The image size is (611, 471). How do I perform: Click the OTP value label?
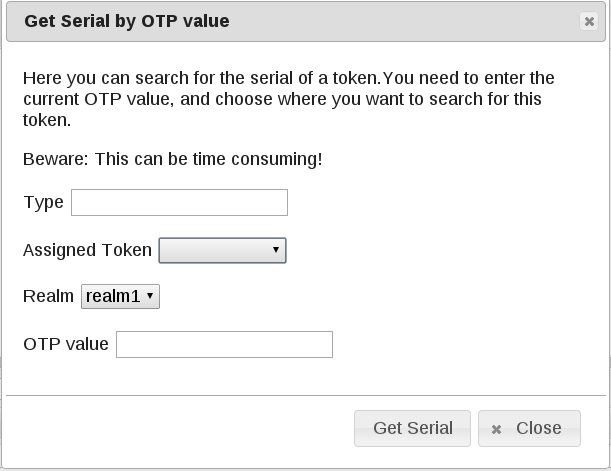click(66, 344)
